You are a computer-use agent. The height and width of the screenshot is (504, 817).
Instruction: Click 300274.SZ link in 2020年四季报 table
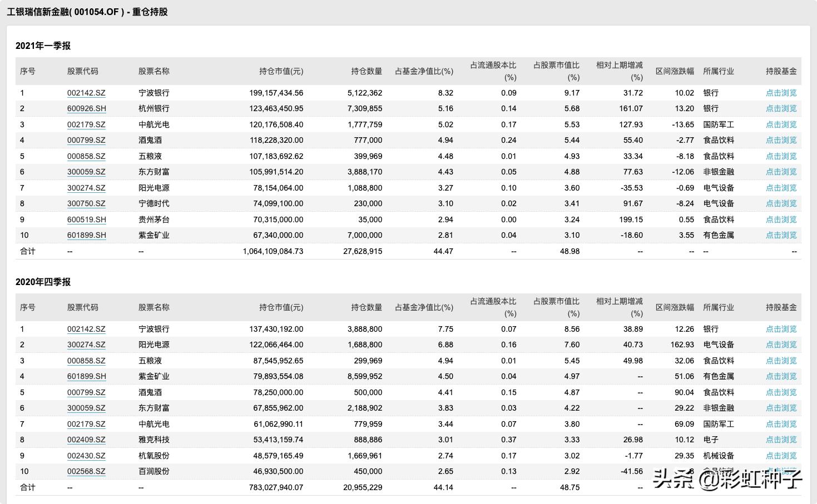pos(86,345)
